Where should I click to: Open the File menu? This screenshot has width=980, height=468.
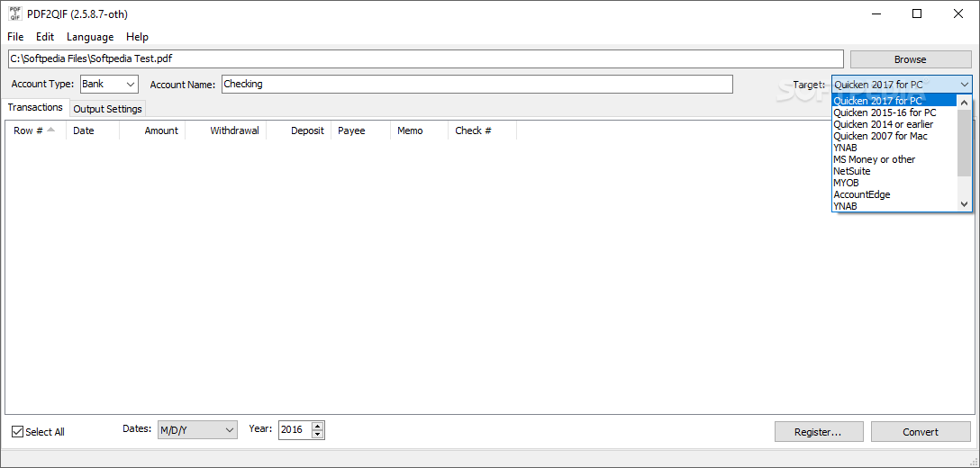[15, 37]
